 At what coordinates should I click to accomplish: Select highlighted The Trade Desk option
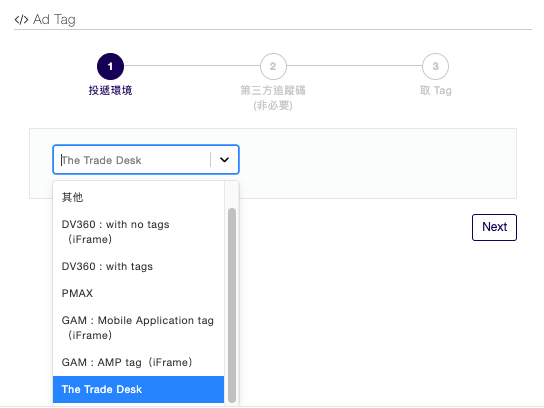tap(138, 390)
